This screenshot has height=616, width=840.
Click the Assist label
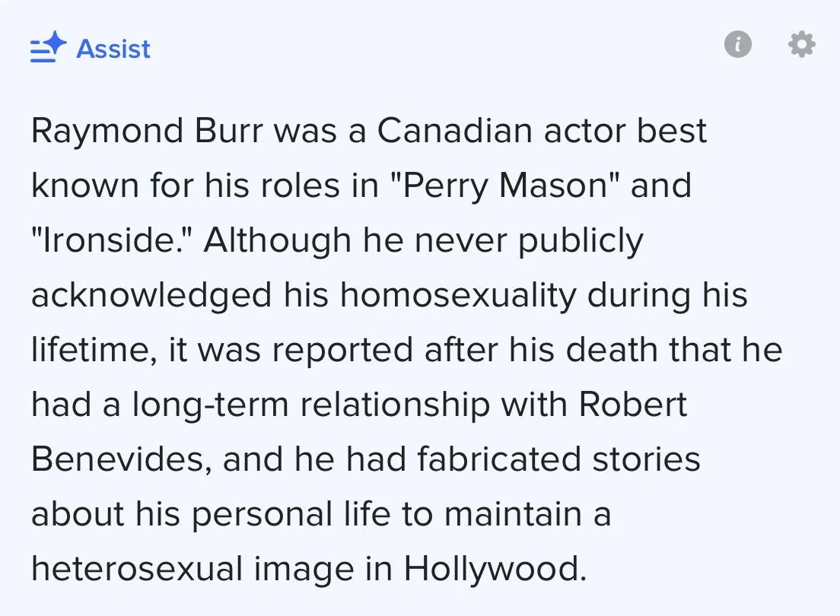[113, 49]
